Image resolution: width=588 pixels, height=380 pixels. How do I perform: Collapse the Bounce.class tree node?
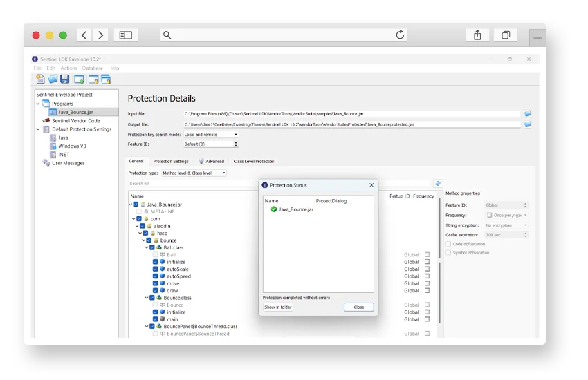(147, 298)
